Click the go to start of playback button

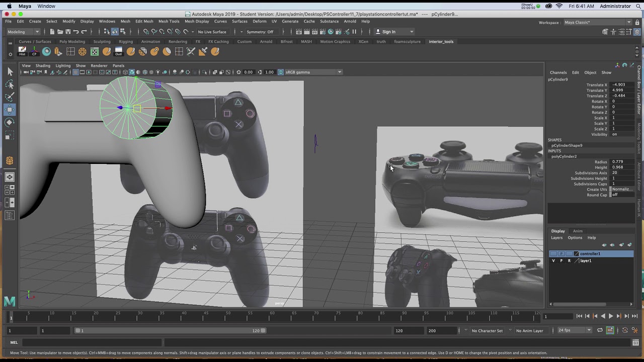(x=579, y=316)
